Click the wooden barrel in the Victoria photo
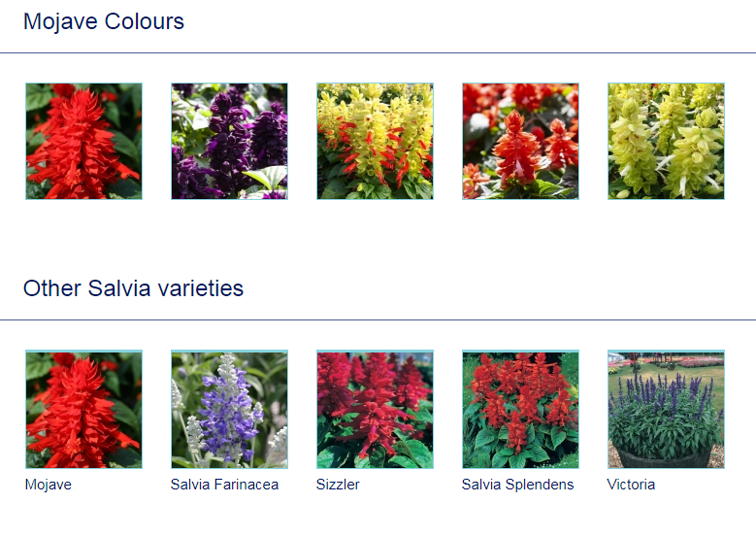Viewport: 756px width, 537px height. (666, 458)
